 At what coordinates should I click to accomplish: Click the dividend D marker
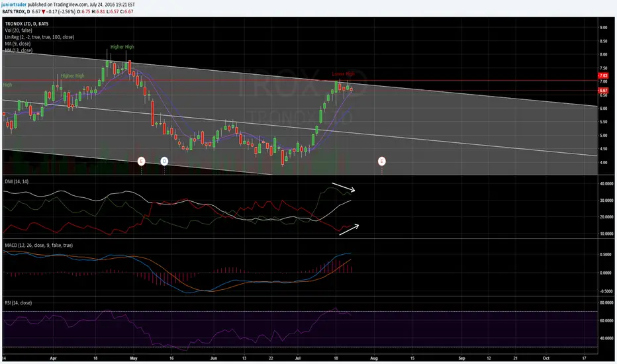tap(164, 161)
